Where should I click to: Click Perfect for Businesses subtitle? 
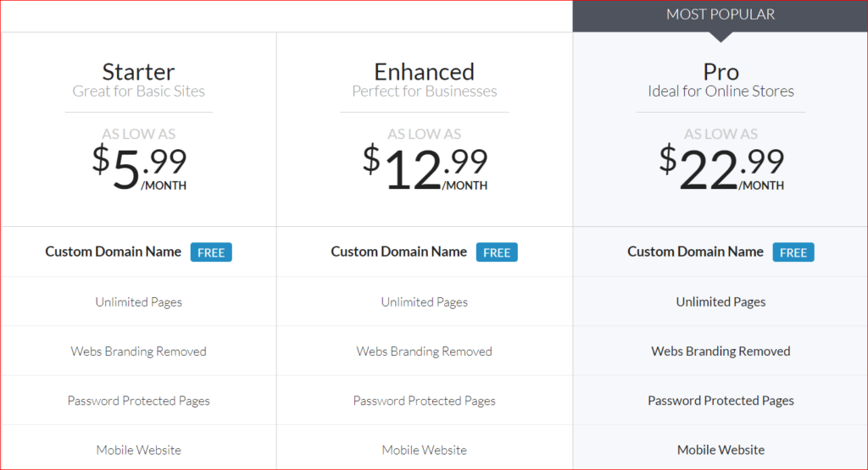[424, 91]
